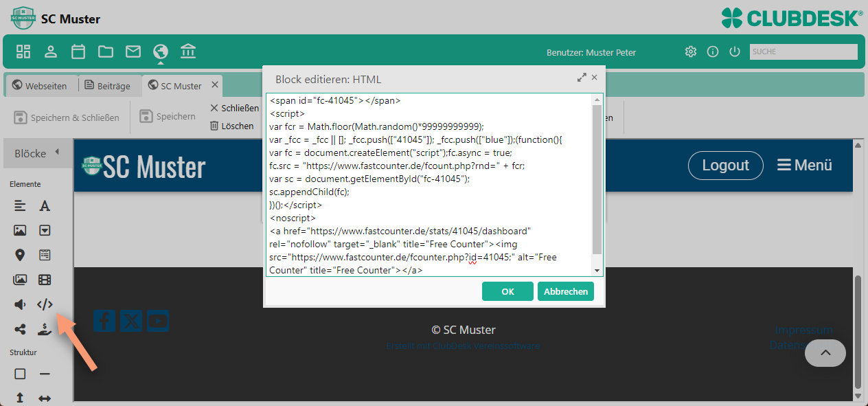Image resolution: width=868 pixels, height=406 pixels.
Task: Open the settings gear icon
Action: 691,52
